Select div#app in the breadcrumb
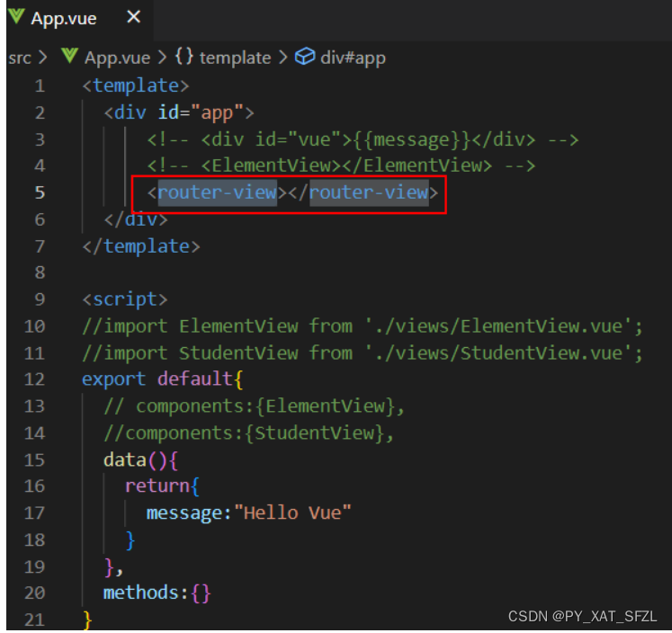Screen dimensions: 672x633 click(354, 58)
